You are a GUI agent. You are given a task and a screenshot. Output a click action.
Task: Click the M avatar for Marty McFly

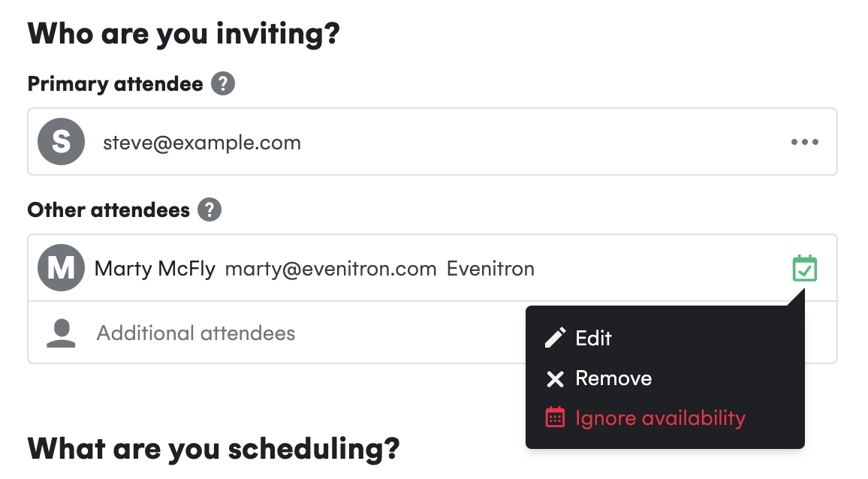[x=61, y=268]
